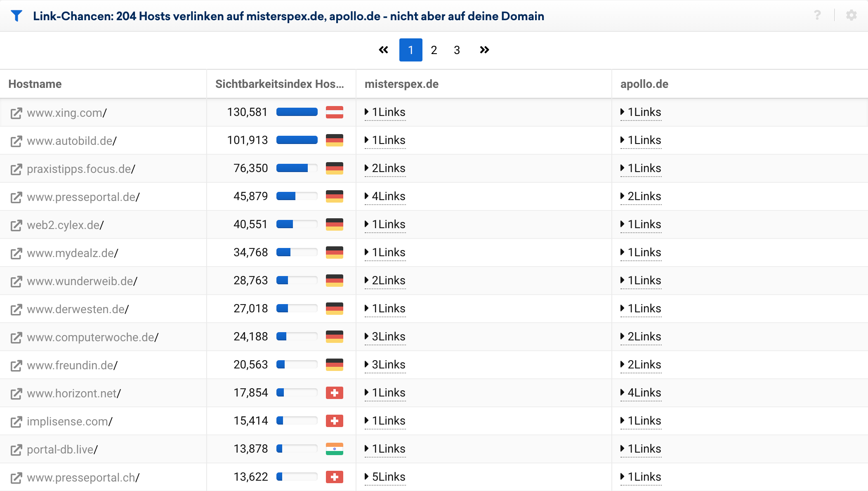This screenshot has width=868, height=491.
Task: Expand 5Links misterspex.de for www.presseportal.ch
Action: (x=385, y=477)
